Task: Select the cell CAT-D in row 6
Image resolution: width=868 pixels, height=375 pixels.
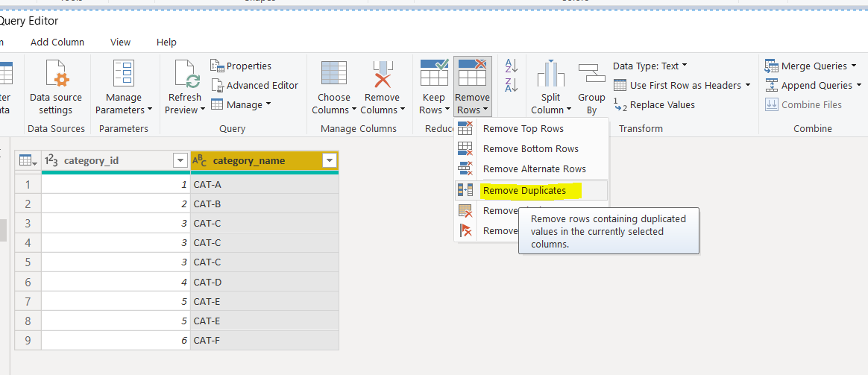Action: coord(264,282)
